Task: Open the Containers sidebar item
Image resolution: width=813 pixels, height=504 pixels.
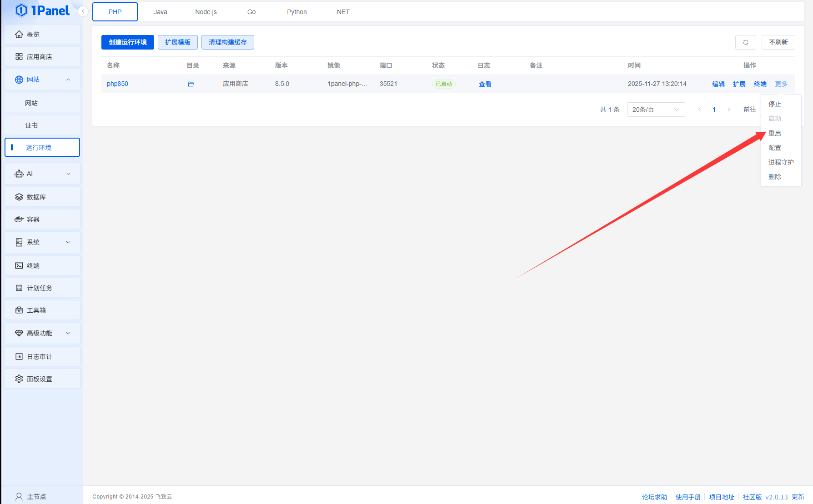Action: 42,220
